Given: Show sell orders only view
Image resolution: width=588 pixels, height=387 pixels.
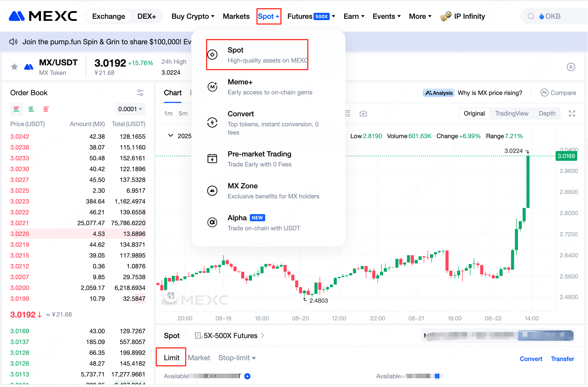Looking at the screenshot, I should (x=46, y=109).
